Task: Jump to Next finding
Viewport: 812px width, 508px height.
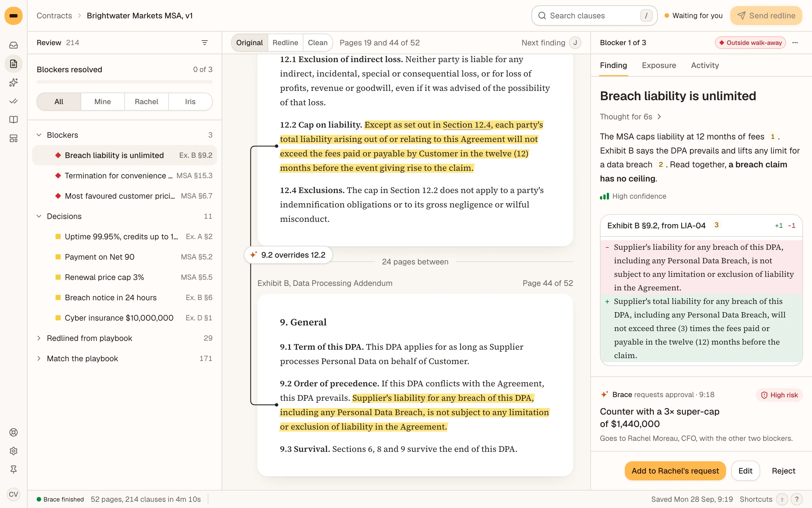Action: [551, 43]
